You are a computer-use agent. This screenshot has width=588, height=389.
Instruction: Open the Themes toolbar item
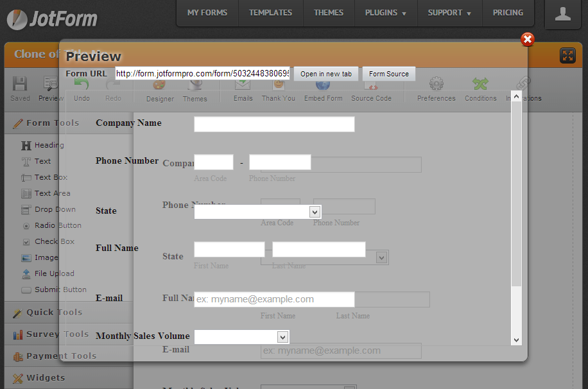[x=195, y=89]
